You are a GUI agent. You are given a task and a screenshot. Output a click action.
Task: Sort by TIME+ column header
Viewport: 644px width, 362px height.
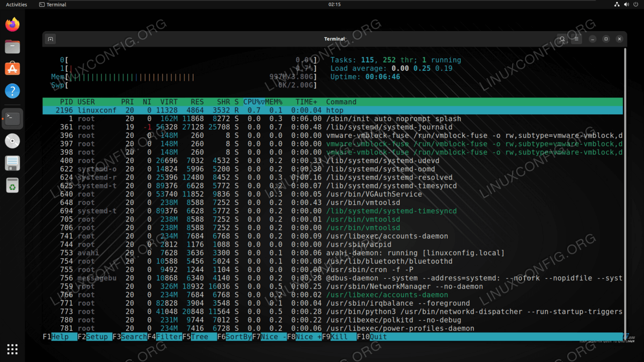306,102
